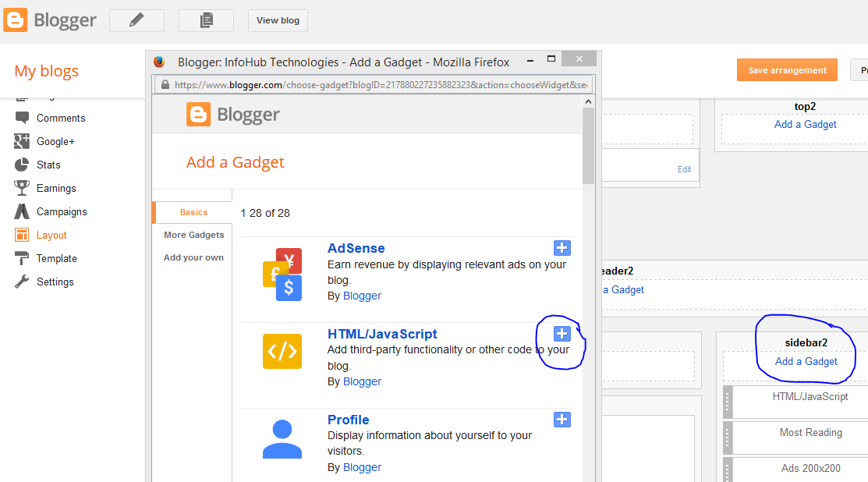Open My blogs heading link

[x=47, y=72]
